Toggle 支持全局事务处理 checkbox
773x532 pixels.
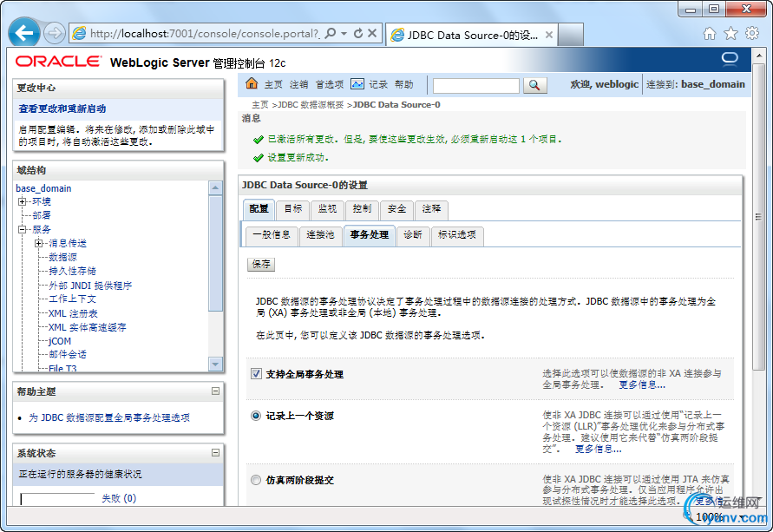pyautogui.click(x=256, y=374)
